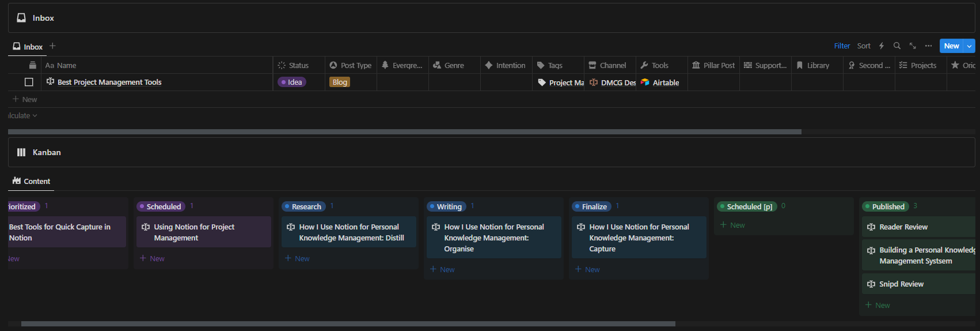Tick checkbox for Best Project Management Tools
The width and height of the screenshot is (980, 331).
[29, 82]
